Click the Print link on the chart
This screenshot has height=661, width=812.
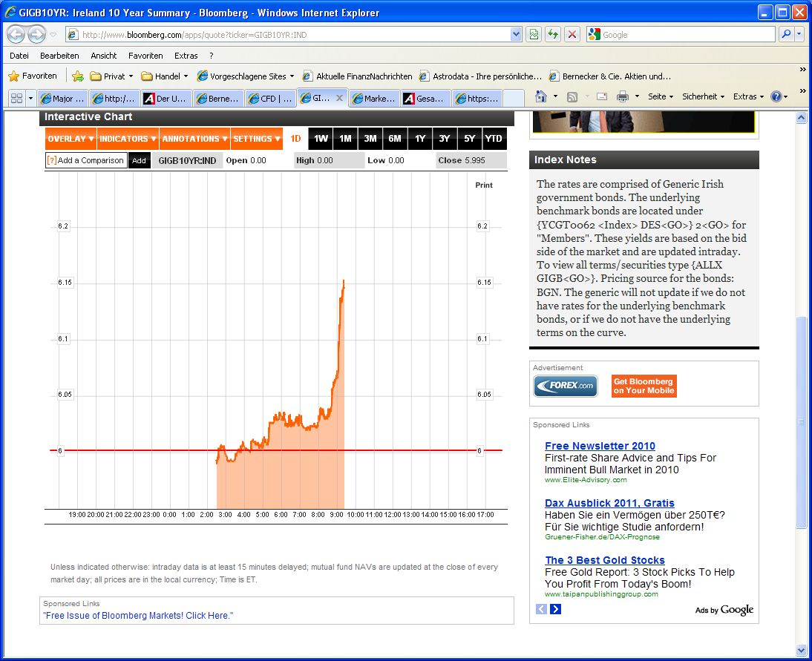click(484, 185)
